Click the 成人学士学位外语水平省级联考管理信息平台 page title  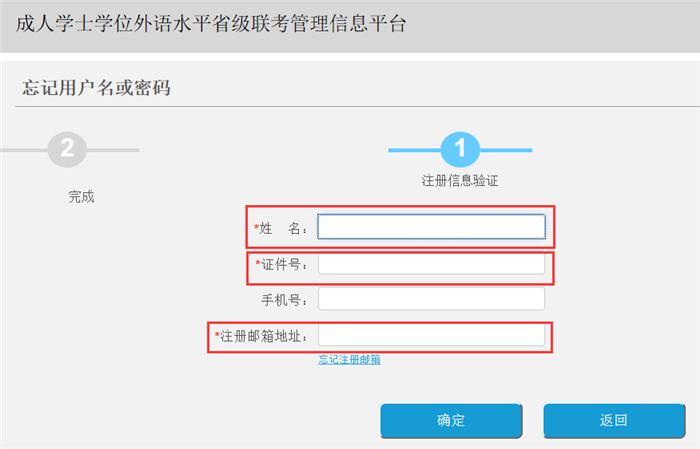point(212,24)
